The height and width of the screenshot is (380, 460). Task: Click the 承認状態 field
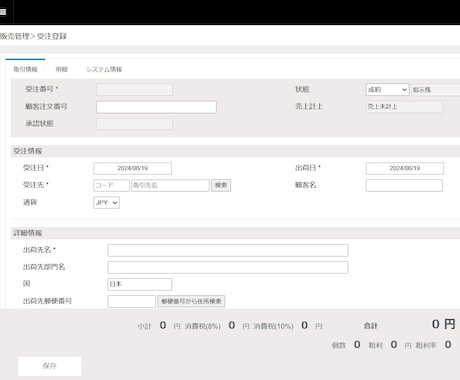click(x=134, y=124)
